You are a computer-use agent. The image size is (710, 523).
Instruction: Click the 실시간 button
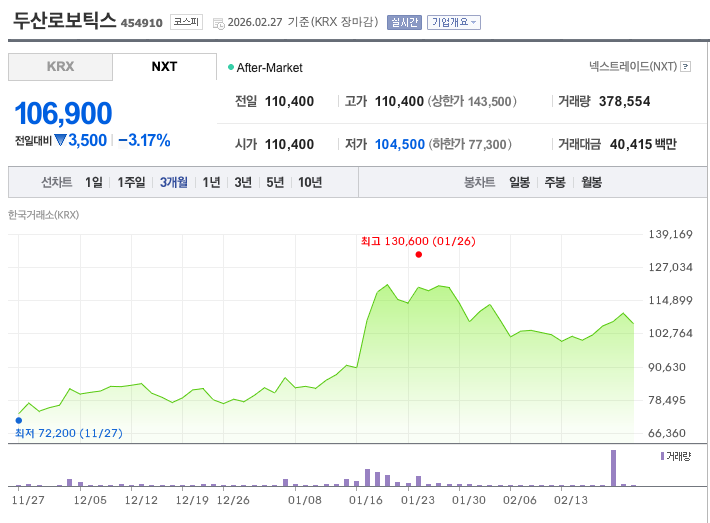tap(404, 22)
